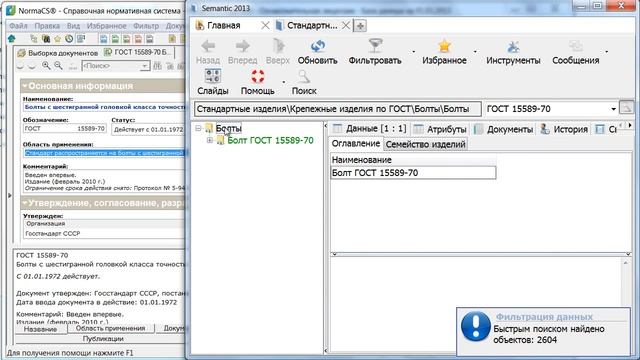Select the Данные [1 : 1] tab
The image size is (640, 360).
[x=369, y=129]
